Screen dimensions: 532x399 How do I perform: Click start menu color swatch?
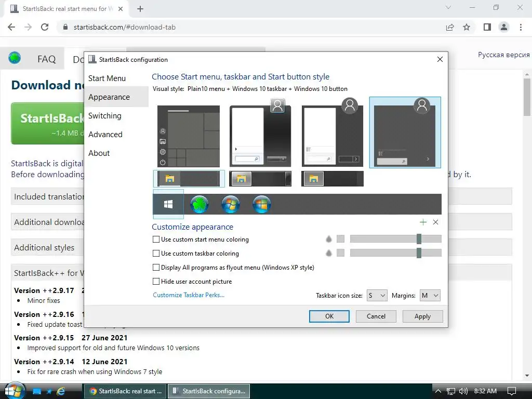340,239
